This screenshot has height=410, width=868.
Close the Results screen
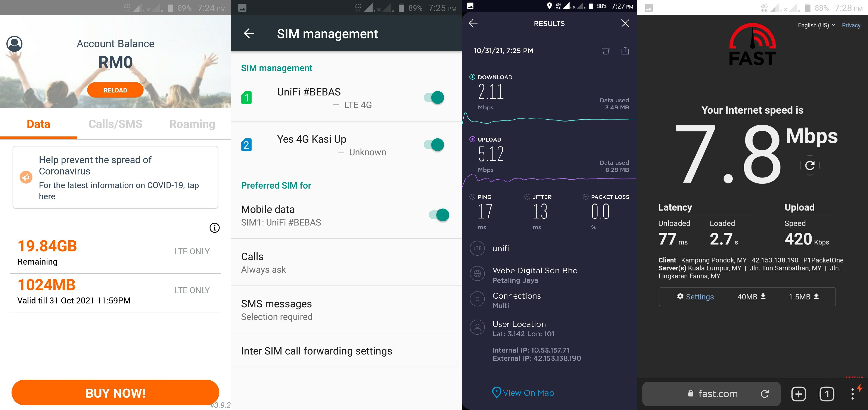(x=625, y=23)
